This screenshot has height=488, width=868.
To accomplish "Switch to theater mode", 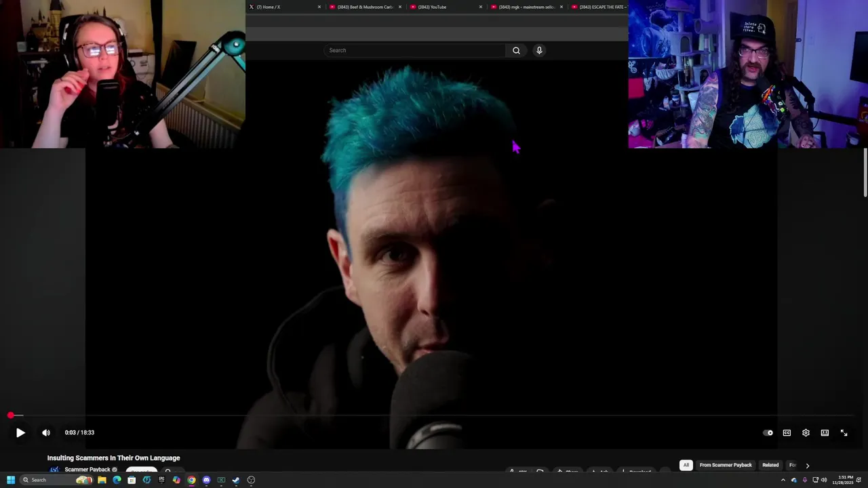I will [825, 432].
